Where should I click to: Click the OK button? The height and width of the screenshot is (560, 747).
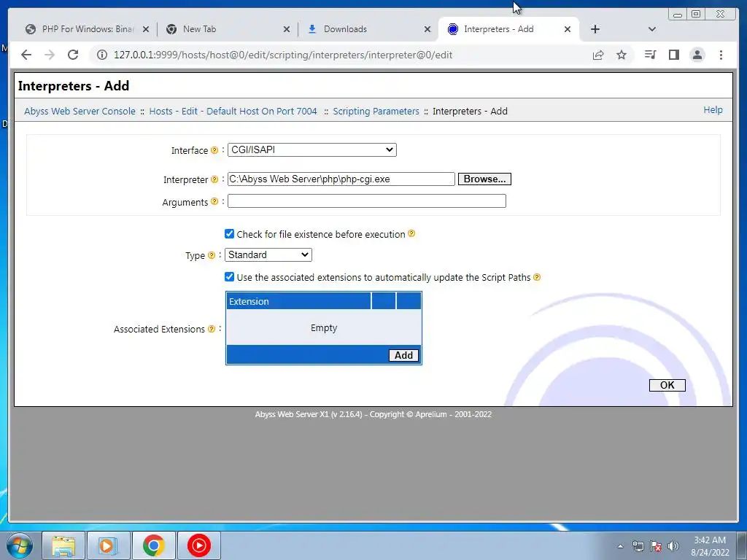pyautogui.click(x=667, y=385)
